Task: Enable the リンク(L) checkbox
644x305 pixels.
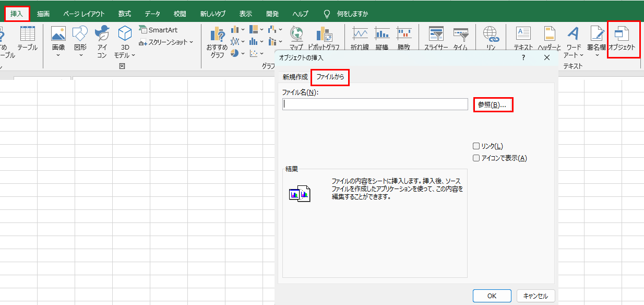Action: (x=476, y=146)
